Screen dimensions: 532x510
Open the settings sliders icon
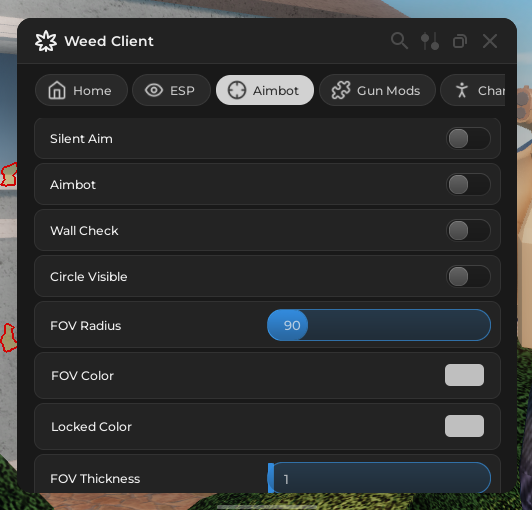point(430,41)
